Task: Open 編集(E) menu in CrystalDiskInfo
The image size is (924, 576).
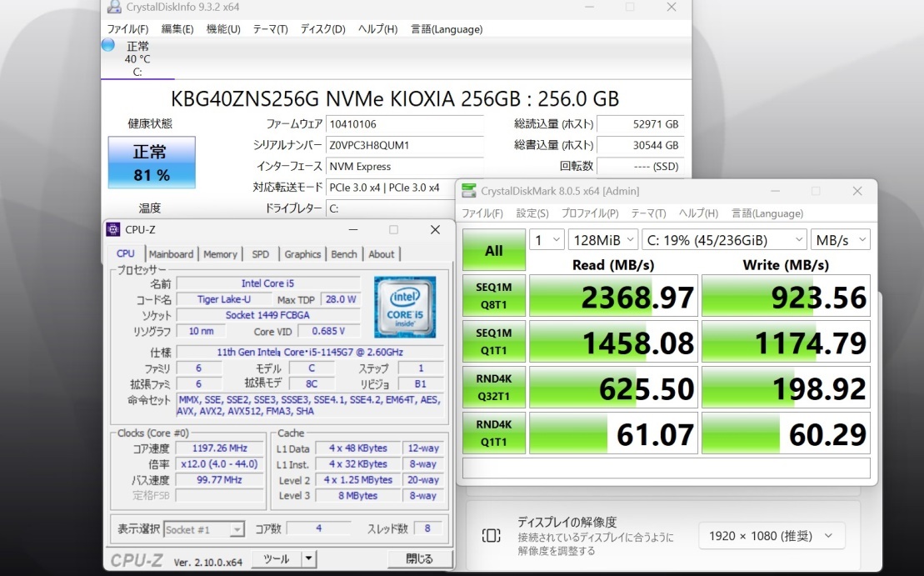Action: [177, 29]
